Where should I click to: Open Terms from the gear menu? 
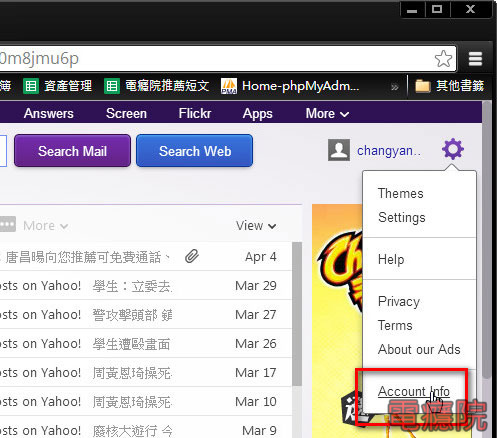(395, 325)
